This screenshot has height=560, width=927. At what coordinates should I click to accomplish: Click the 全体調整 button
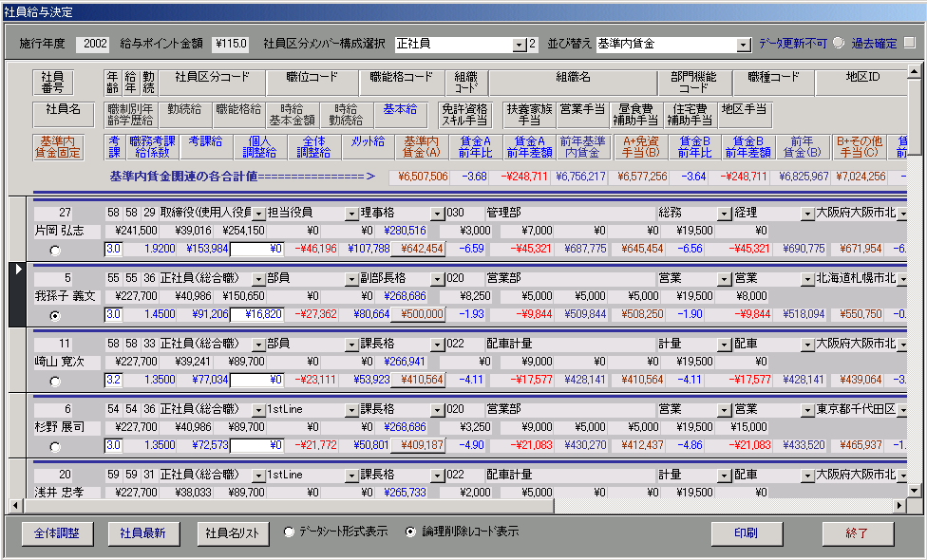(56, 533)
